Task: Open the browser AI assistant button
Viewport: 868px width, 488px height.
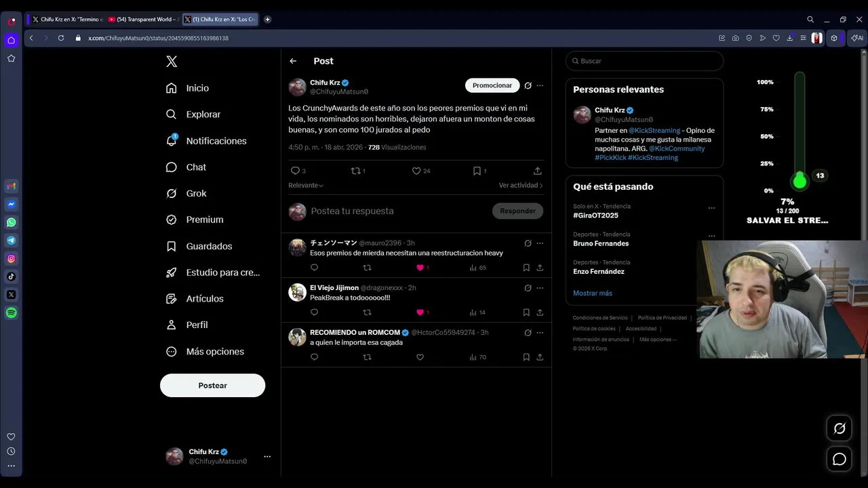Action: tap(858, 38)
